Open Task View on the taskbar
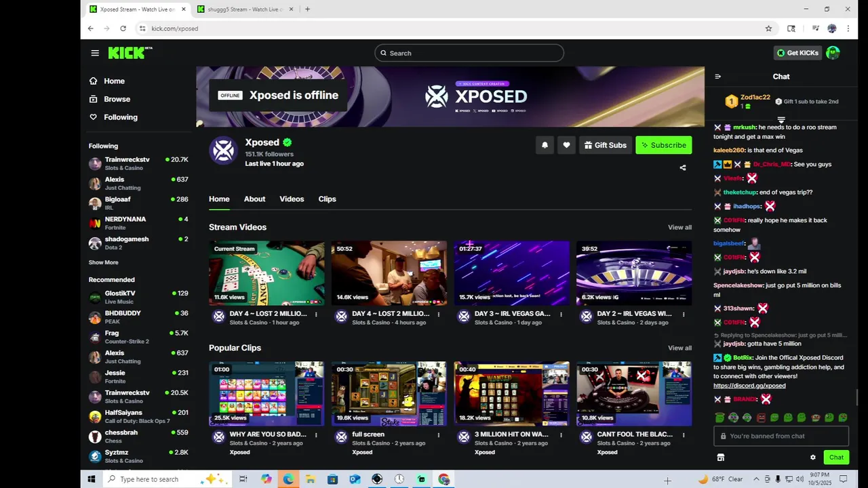The image size is (868, 488). click(243, 479)
